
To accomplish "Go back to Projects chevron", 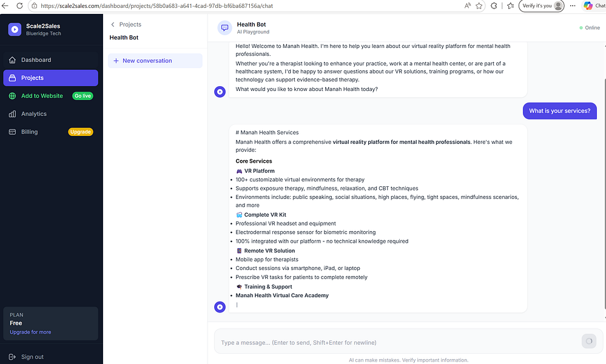I will tap(113, 24).
